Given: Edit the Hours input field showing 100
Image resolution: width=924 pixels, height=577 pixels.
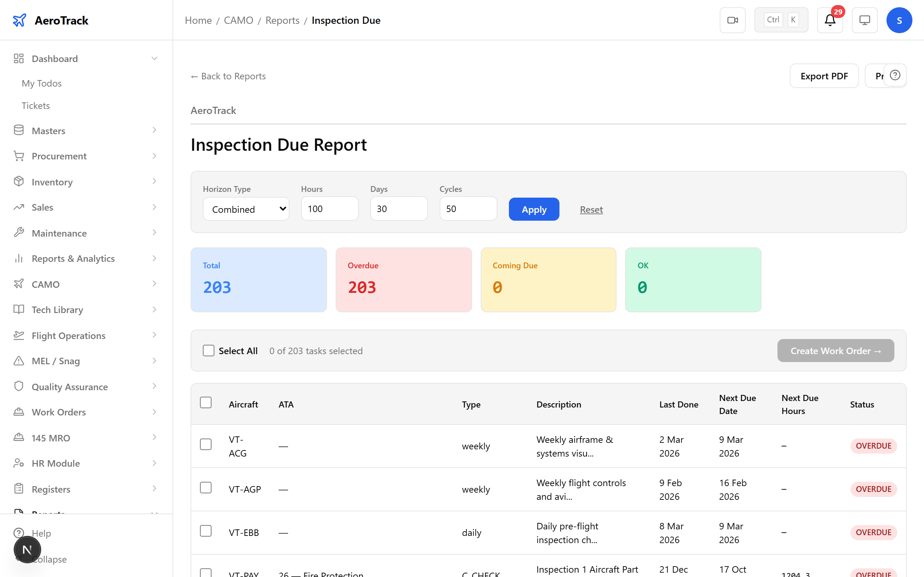Looking at the screenshot, I should pos(329,208).
